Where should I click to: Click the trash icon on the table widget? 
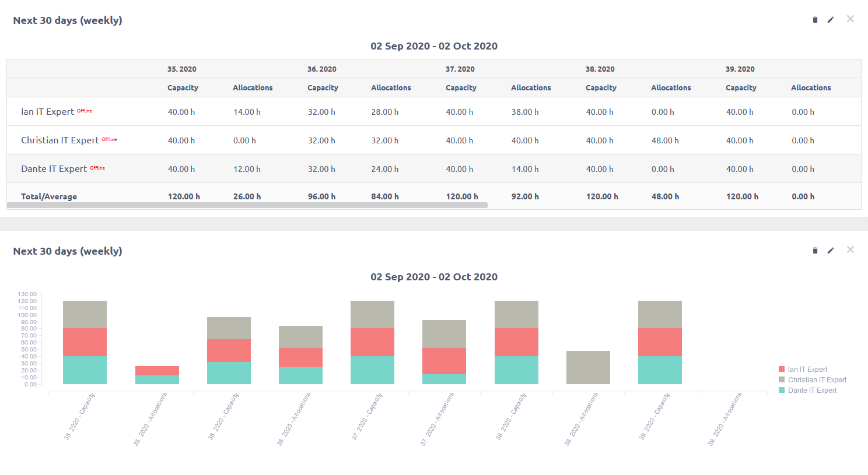point(815,20)
